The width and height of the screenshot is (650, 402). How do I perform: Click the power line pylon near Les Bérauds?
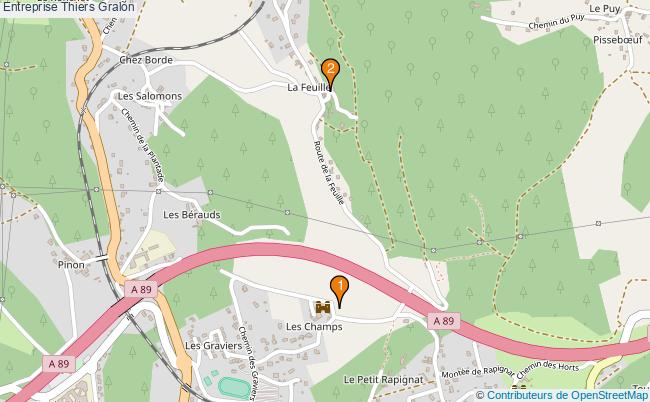point(211,192)
